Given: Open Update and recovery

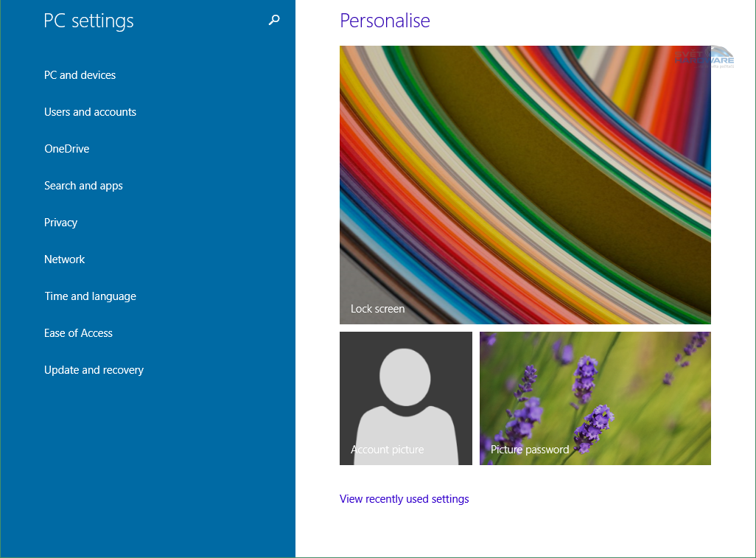Looking at the screenshot, I should pyautogui.click(x=94, y=370).
